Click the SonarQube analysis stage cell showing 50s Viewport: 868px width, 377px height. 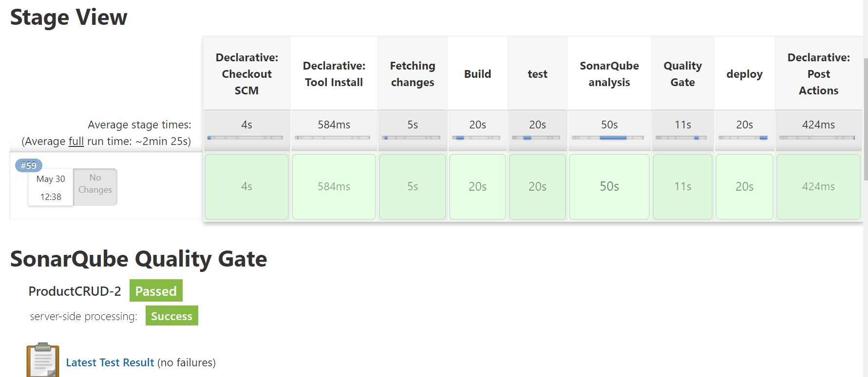[x=609, y=186]
